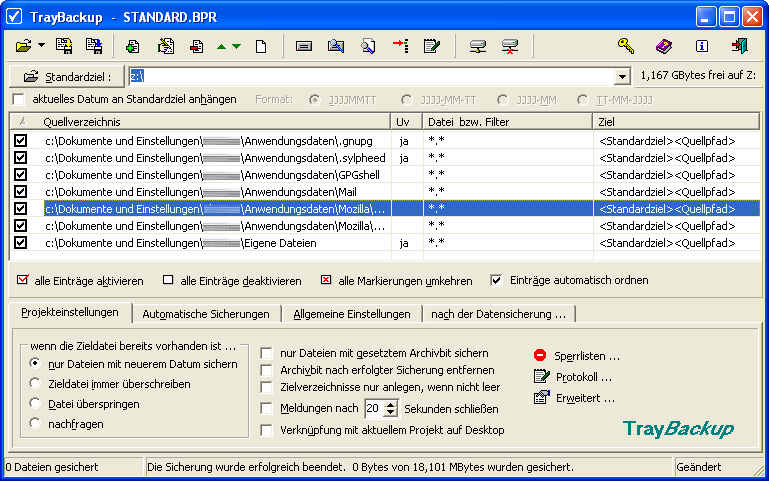
Task: Open the notepad with pencil toolbar icon
Action: (432, 47)
